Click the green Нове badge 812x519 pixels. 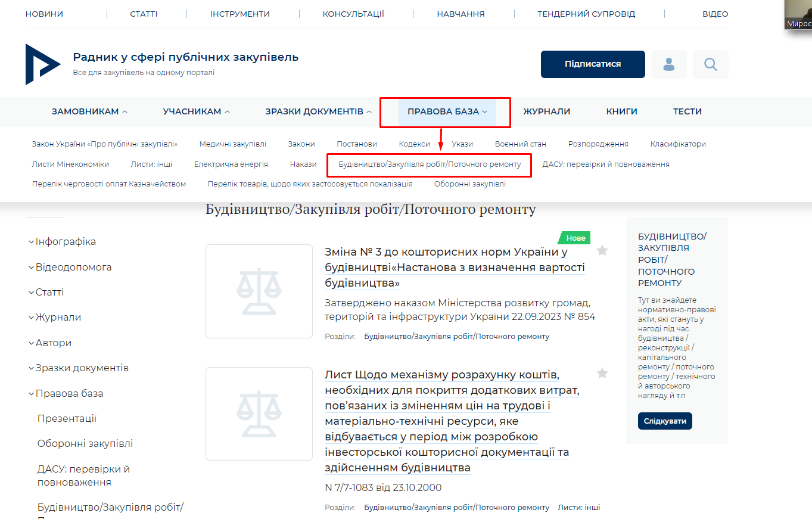click(x=573, y=237)
